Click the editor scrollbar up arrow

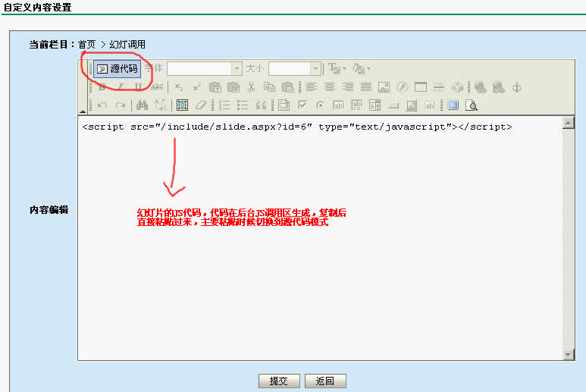click(568, 123)
